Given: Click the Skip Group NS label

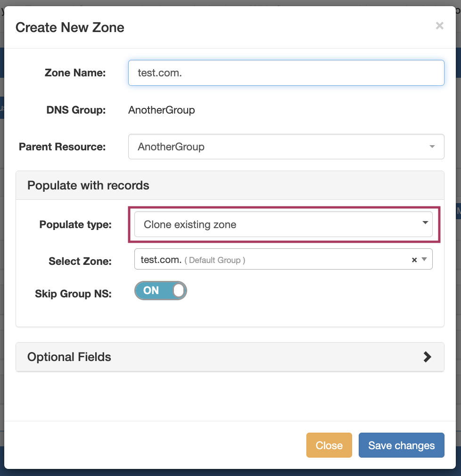Looking at the screenshot, I should click(73, 294).
